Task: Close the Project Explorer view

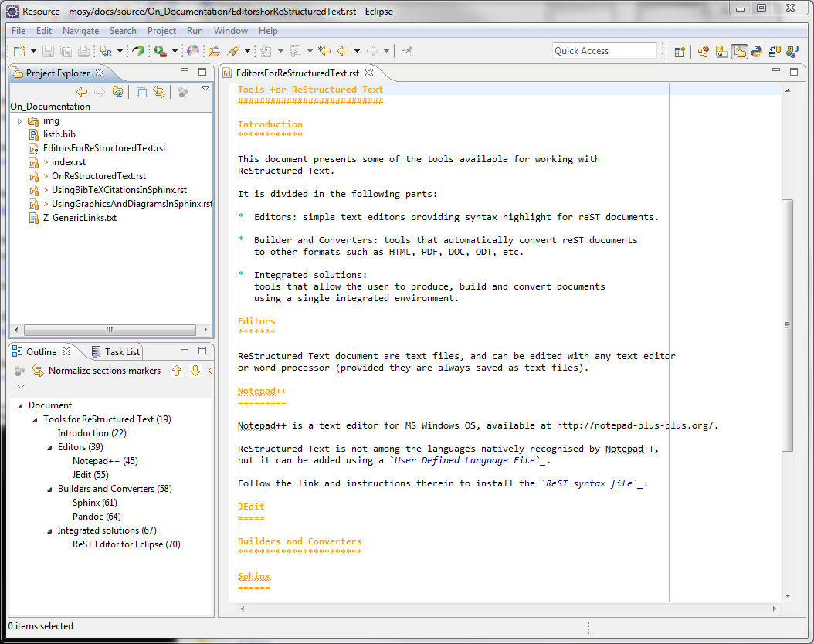Action: coord(100,73)
